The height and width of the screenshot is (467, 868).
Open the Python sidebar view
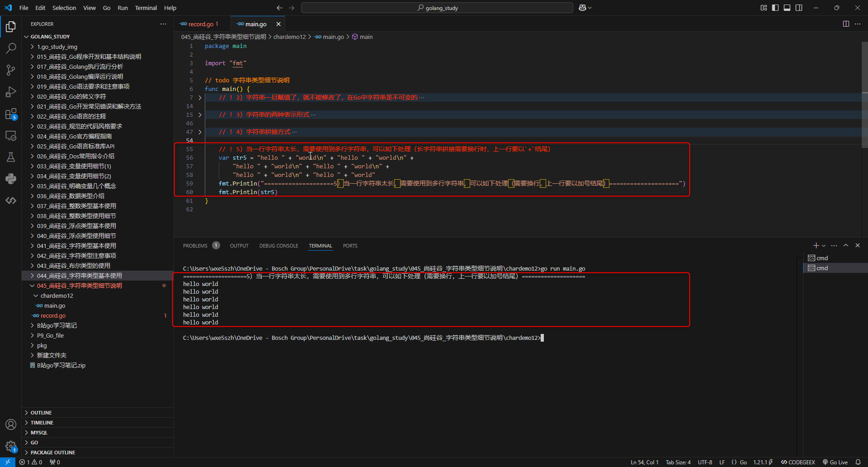pyautogui.click(x=11, y=179)
